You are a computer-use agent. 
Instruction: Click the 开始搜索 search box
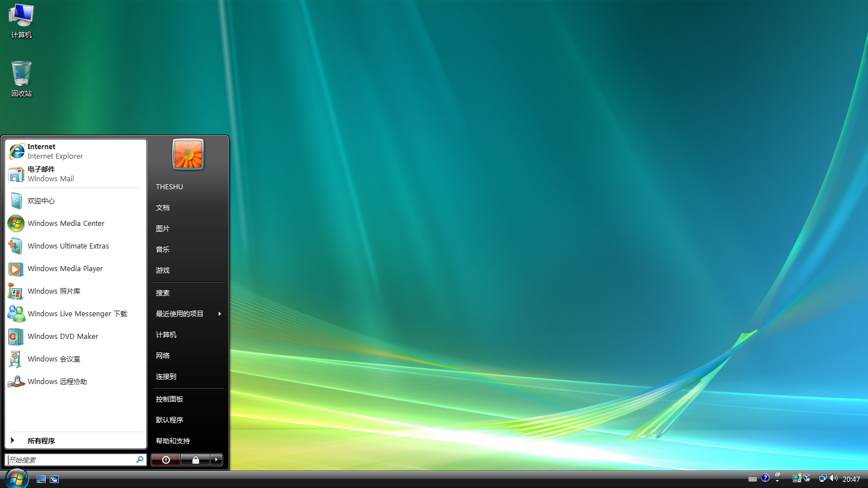coord(76,460)
